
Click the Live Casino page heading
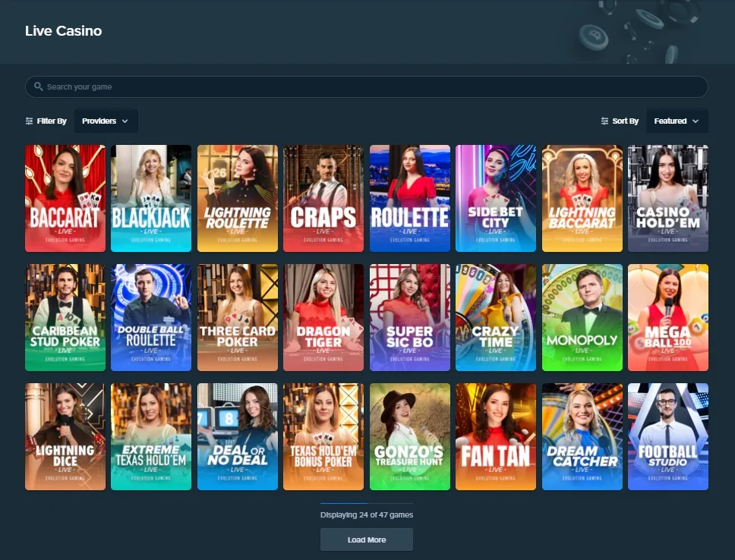(63, 31)
